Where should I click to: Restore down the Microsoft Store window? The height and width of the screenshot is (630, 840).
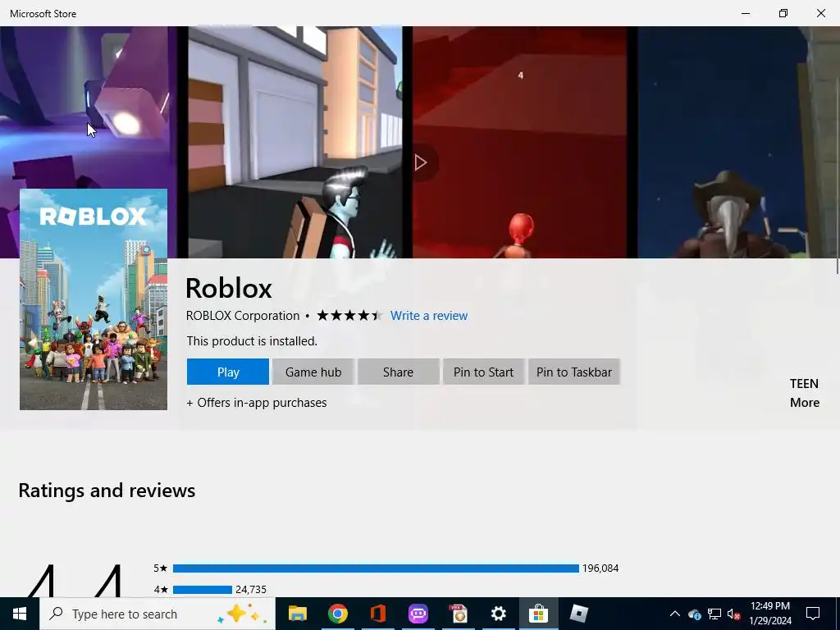pyautogui.click(x=783, y=13)
